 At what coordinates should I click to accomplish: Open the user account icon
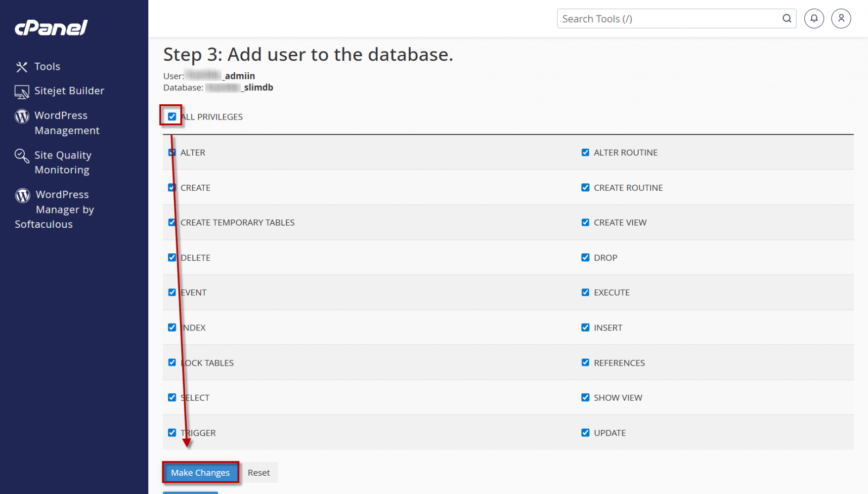[841, 19]
